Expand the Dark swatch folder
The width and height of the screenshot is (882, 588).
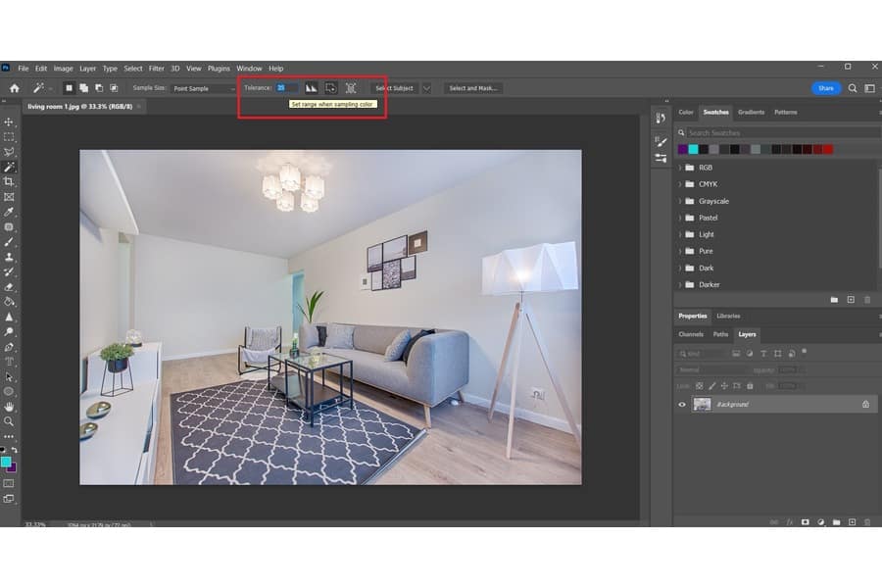[x=679, y=269]
